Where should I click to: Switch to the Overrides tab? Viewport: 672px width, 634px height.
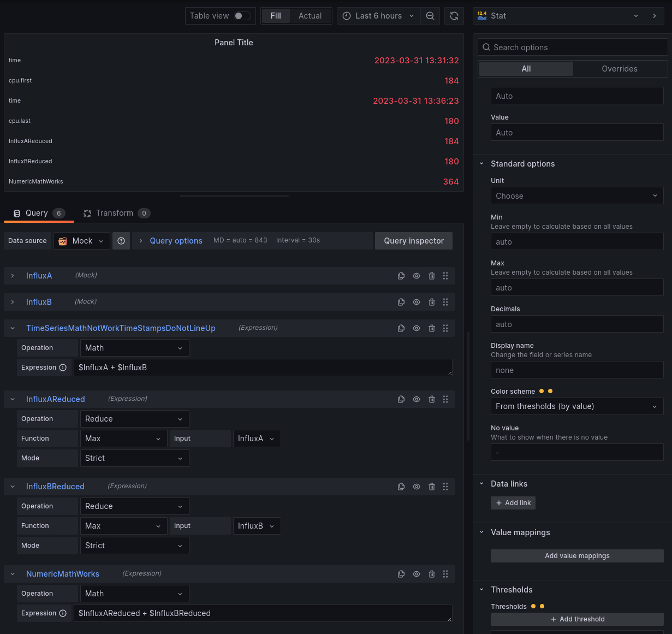point(620,68)
